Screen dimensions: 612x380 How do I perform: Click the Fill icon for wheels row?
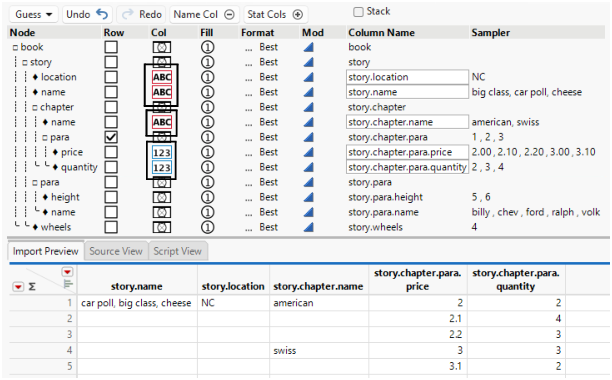(x=208, y=227)
